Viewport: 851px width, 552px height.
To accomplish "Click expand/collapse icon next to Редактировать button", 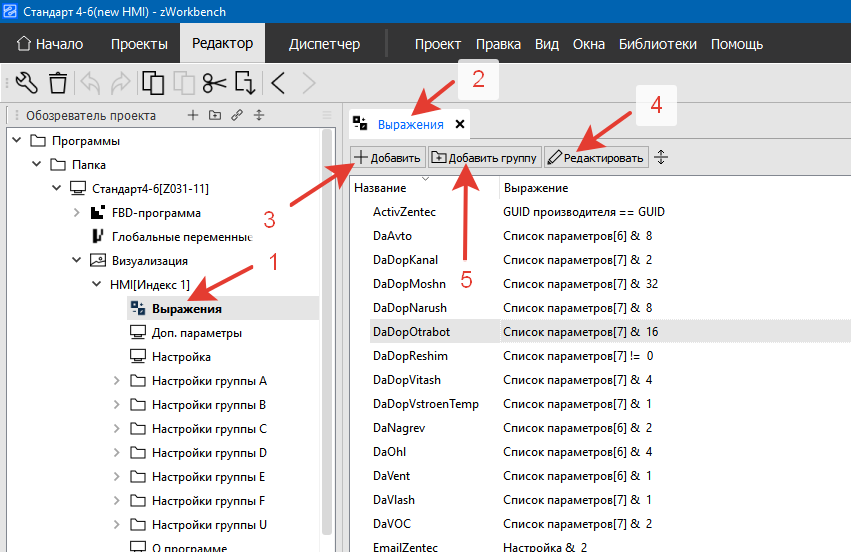I will [661, 157].
